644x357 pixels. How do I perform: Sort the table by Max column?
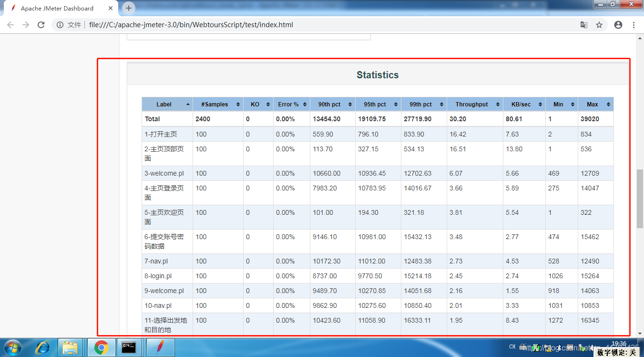tap(596, 104)
